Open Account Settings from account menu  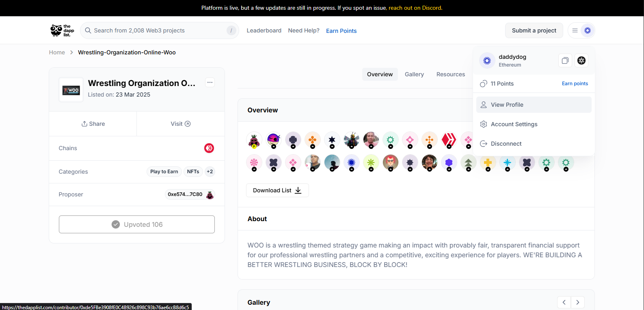coord(534,124)
